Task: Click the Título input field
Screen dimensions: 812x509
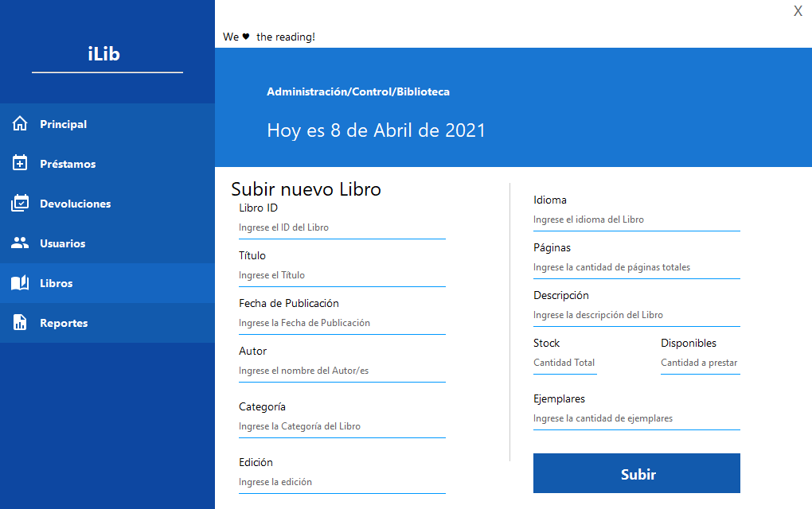Action: [342, 275]
